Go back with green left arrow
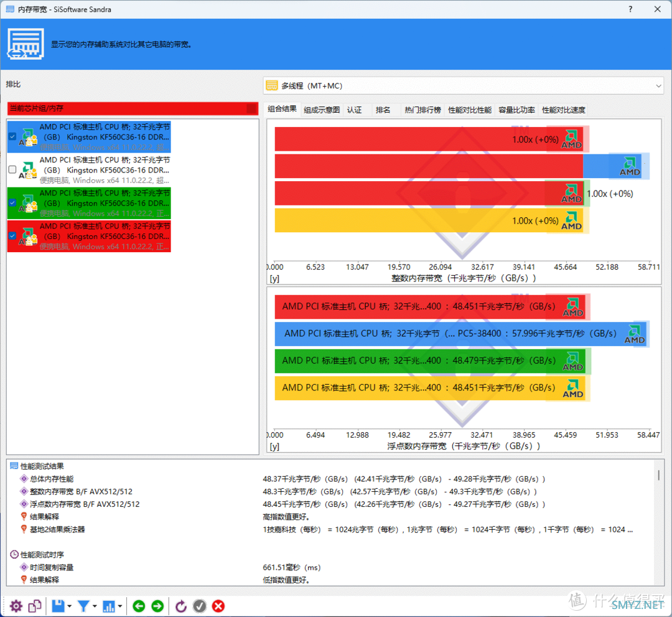The width and height of the screenshot is (672, 617). [x=138, y=606]
